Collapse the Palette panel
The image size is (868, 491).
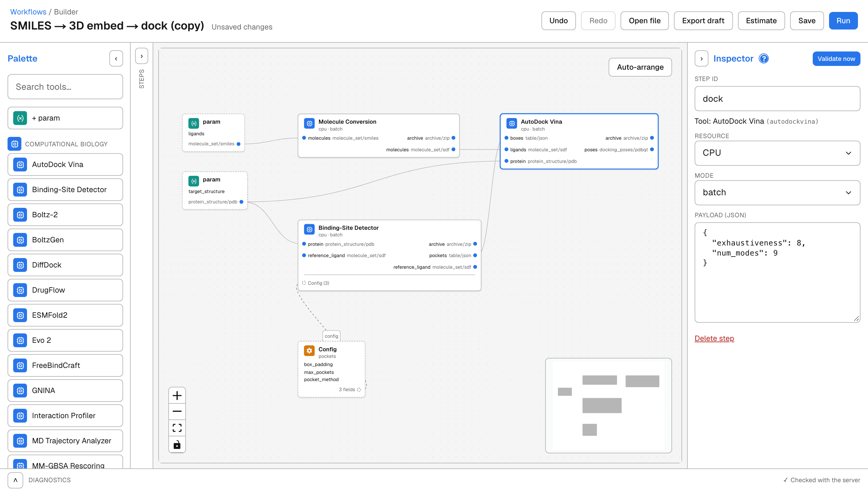click(116, 59)
